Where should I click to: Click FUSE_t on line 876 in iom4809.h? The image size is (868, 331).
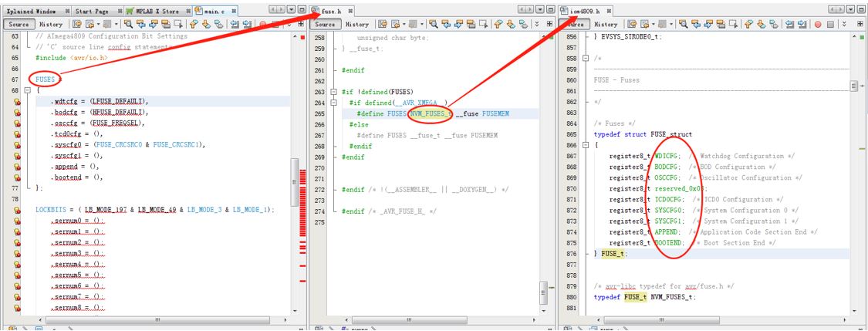613,254
